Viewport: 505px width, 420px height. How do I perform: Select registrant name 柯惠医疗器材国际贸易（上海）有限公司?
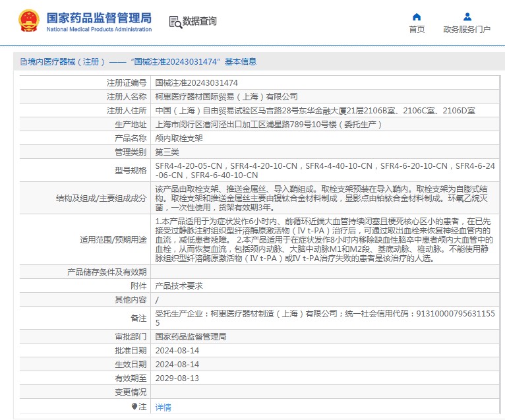(x=226, y=97)
